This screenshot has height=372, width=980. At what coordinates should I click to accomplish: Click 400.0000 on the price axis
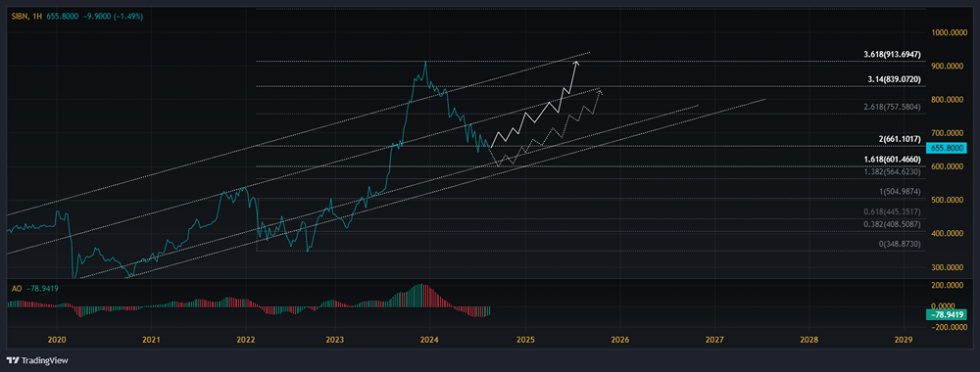948,233
